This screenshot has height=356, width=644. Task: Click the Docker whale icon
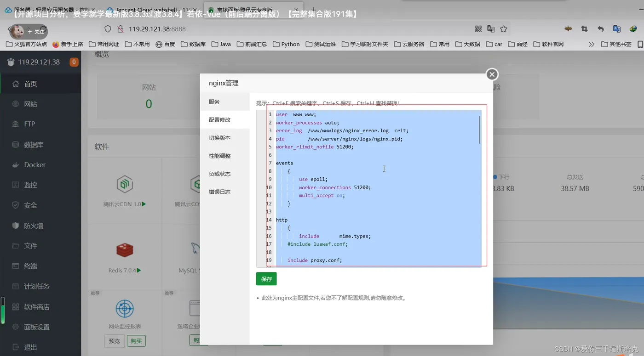click(x=16, y=165)
